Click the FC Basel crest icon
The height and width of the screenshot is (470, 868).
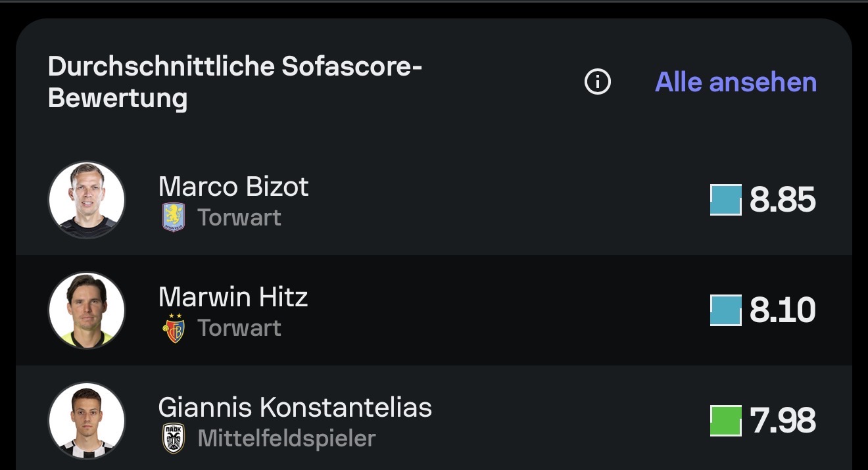point(174,328)
